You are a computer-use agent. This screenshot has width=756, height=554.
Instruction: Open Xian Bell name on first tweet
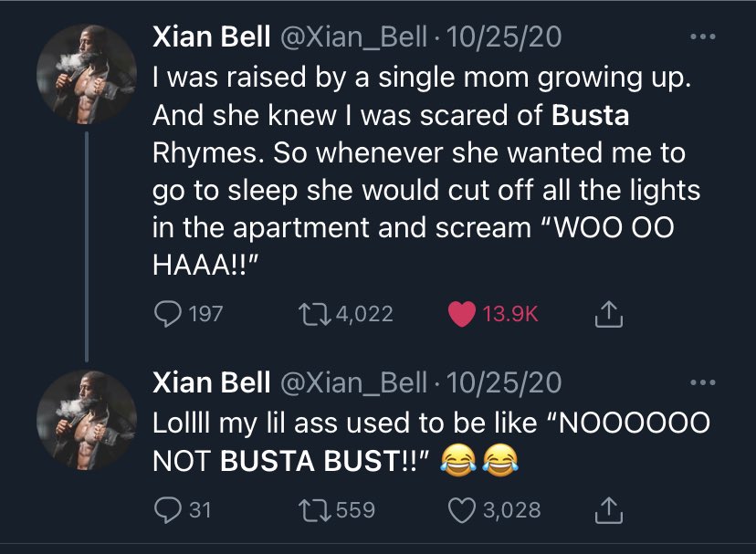pos(211,37)
